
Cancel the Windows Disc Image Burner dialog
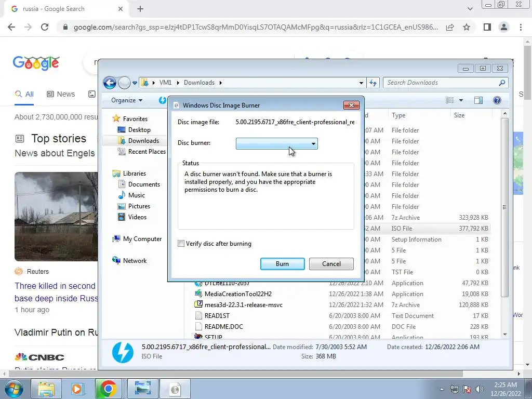coord(331,264)
